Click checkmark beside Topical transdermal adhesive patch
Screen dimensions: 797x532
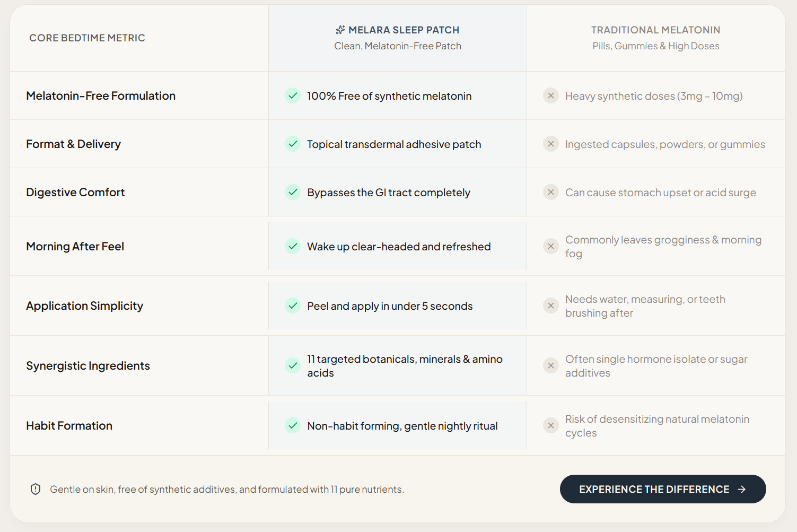293,144
